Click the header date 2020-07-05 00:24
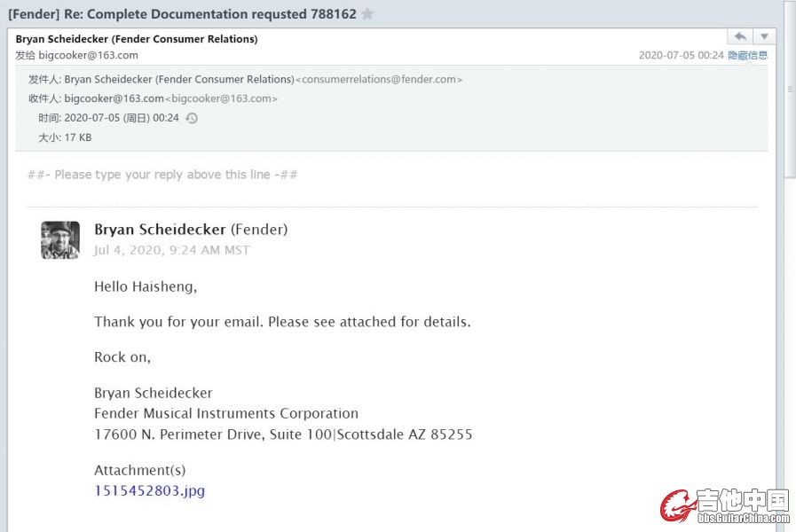Screen dimensions: 796x532 point(681,55)
